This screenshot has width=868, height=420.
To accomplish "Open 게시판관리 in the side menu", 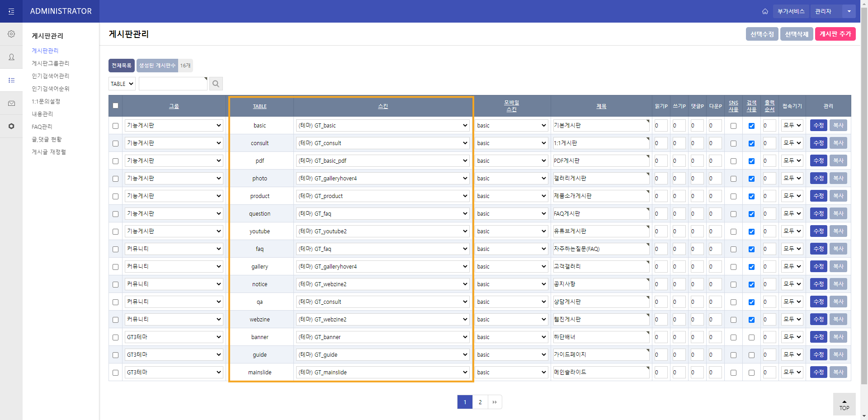I will point(45,51).
